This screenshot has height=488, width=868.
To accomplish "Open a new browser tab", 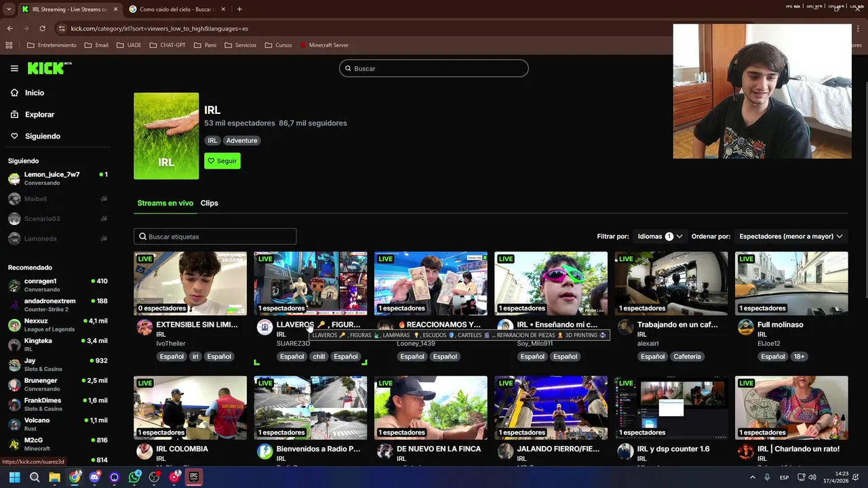I will [239, 9].
